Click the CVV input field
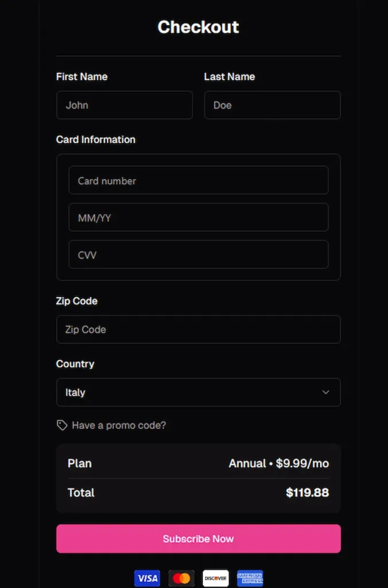The height and width of the screenshot is (588, 388). tap(198, 254)
